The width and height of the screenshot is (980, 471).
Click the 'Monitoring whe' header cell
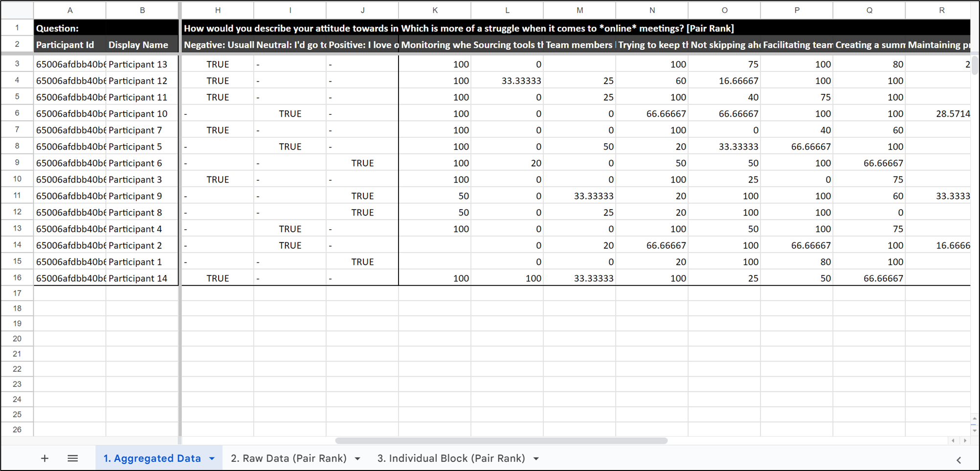435,44
